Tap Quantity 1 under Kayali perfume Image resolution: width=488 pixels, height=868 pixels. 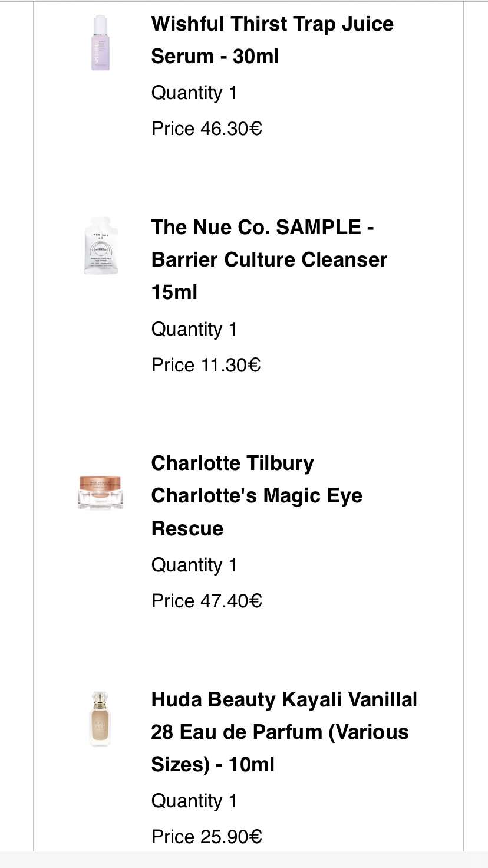[x=194, y=801]
